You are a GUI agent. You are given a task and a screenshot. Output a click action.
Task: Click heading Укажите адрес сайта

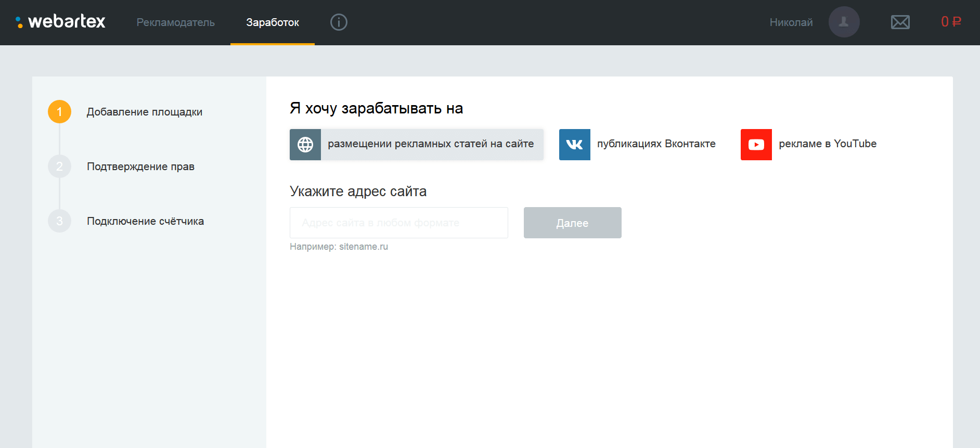(x=358, y=191)
